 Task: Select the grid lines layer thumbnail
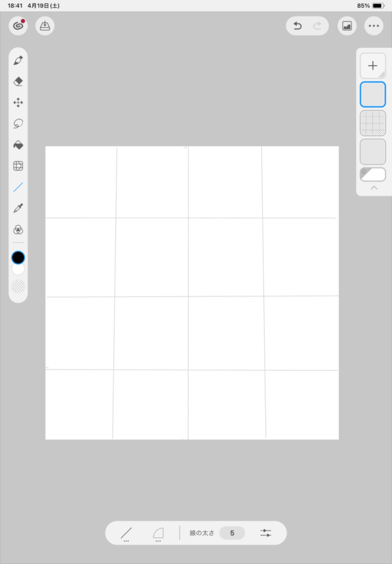(373, 123)
